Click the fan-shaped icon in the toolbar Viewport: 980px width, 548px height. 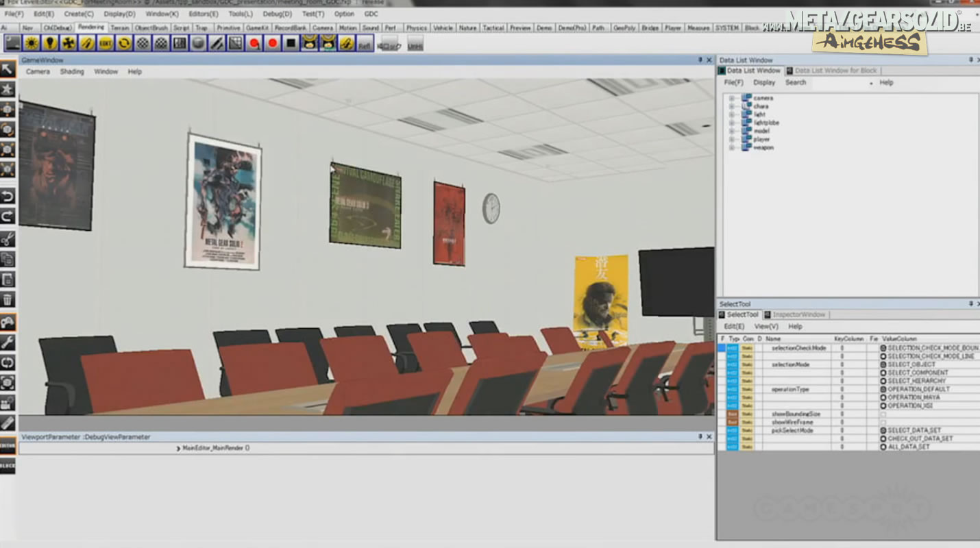point(69,43)
